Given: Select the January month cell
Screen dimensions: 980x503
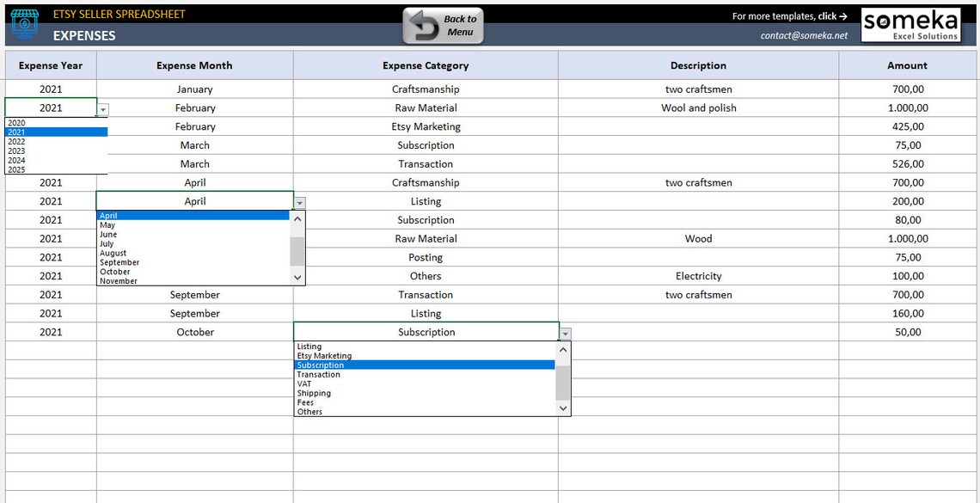Looking at the screenshot, I should (x=194, y=89).
